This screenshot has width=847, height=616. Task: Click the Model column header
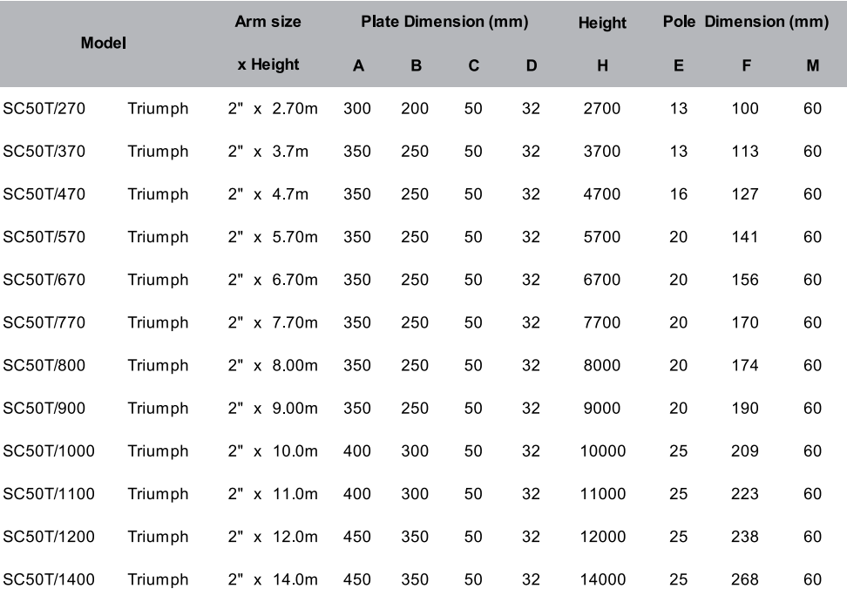pos(103,43)
